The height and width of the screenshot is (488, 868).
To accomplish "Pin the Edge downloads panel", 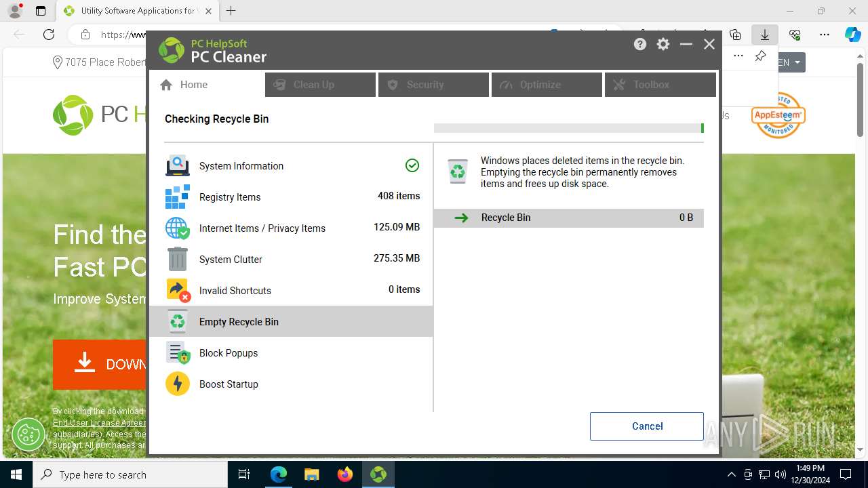I will pos(761,56).
